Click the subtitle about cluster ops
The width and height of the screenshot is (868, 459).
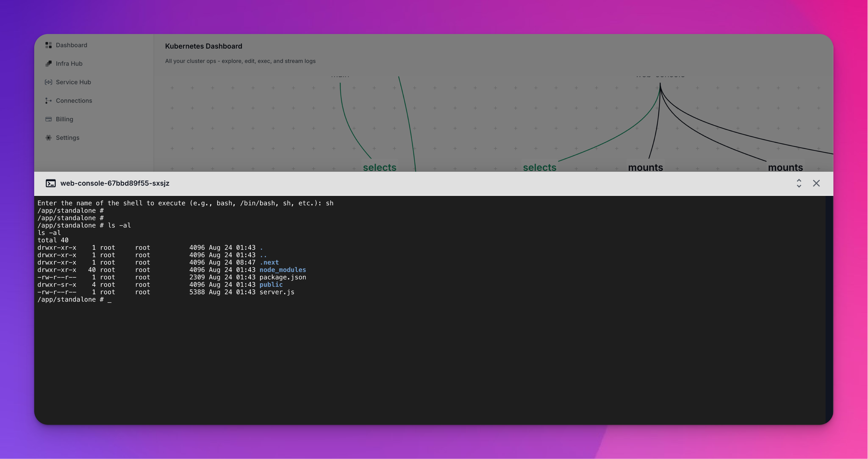pos(240,61)
